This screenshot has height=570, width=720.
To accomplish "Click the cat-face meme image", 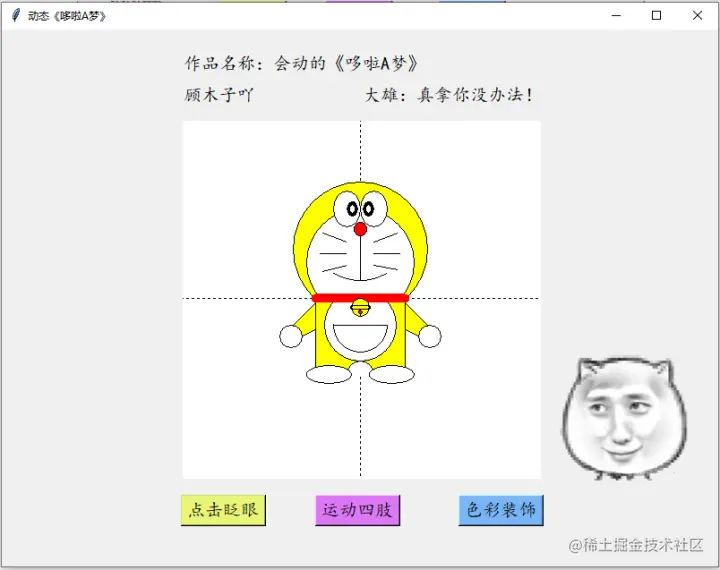I will pyautogui.click(x=624, y=418).
